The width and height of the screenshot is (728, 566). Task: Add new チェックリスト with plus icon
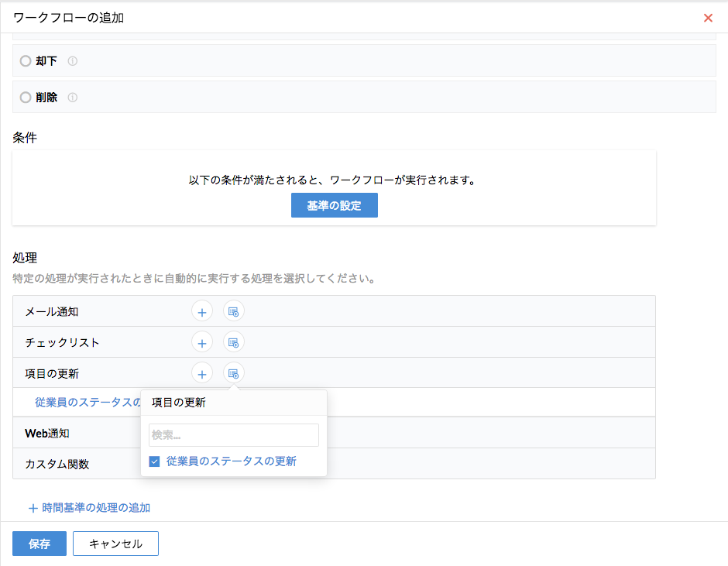[x=201, y=342]
